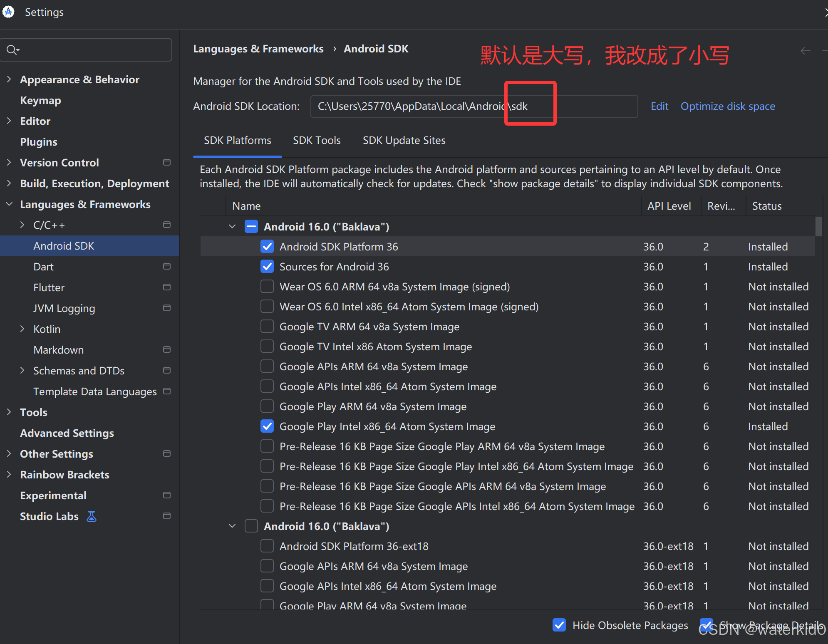Select Markdown in settings tree
The height and width of the screenshot is (644, 828).
tap(59, 350)
